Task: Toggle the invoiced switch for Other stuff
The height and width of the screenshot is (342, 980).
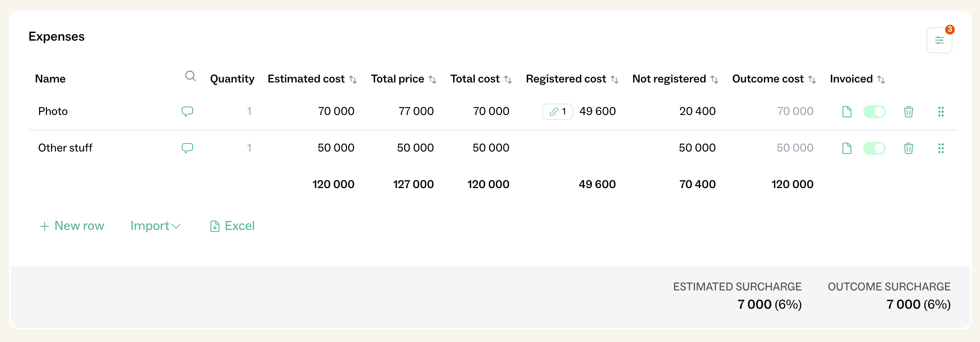Action: 874,148
